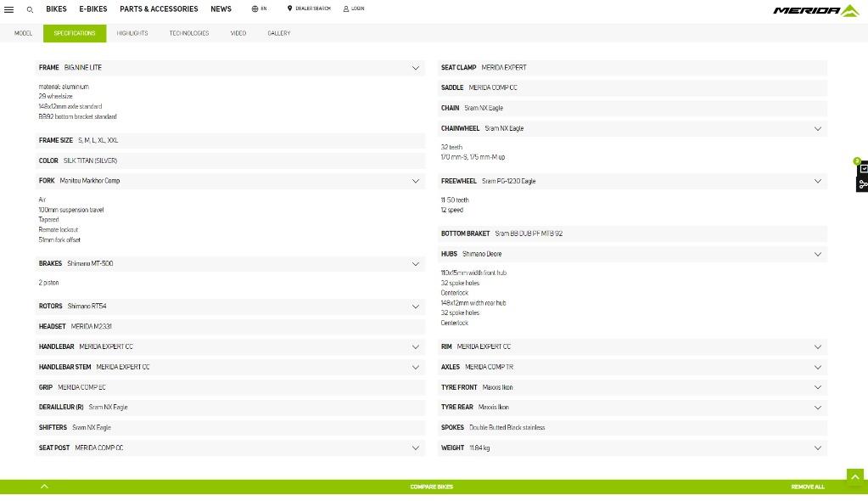Open the E-Bikes menu
The image size is (868, 501).
click(93, 8)
